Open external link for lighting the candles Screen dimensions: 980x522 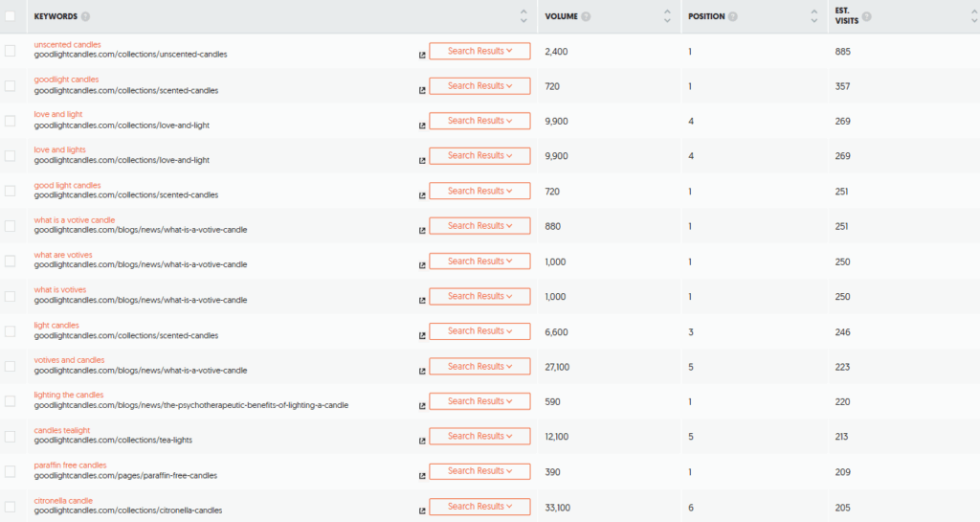[422, 406]
